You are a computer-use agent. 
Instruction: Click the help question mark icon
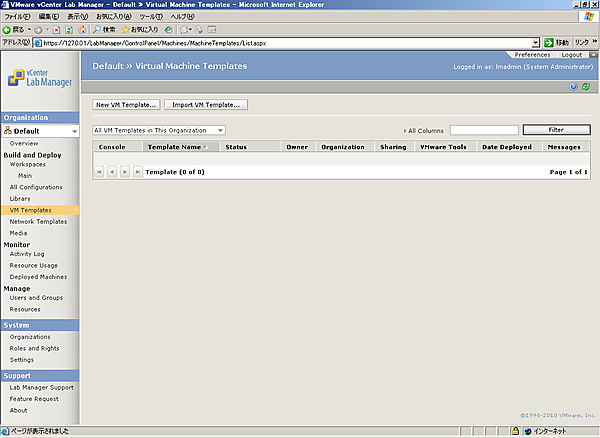coord(573,87)
